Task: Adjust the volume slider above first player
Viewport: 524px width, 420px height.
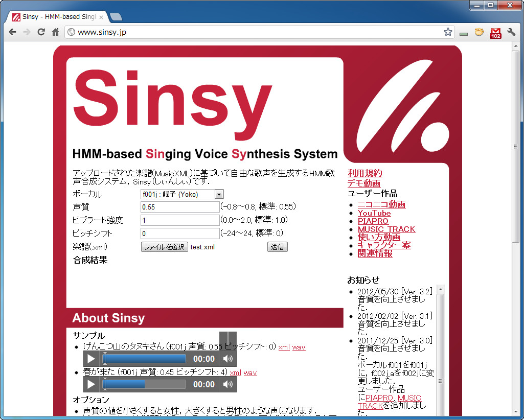Action: click(228, 341)
